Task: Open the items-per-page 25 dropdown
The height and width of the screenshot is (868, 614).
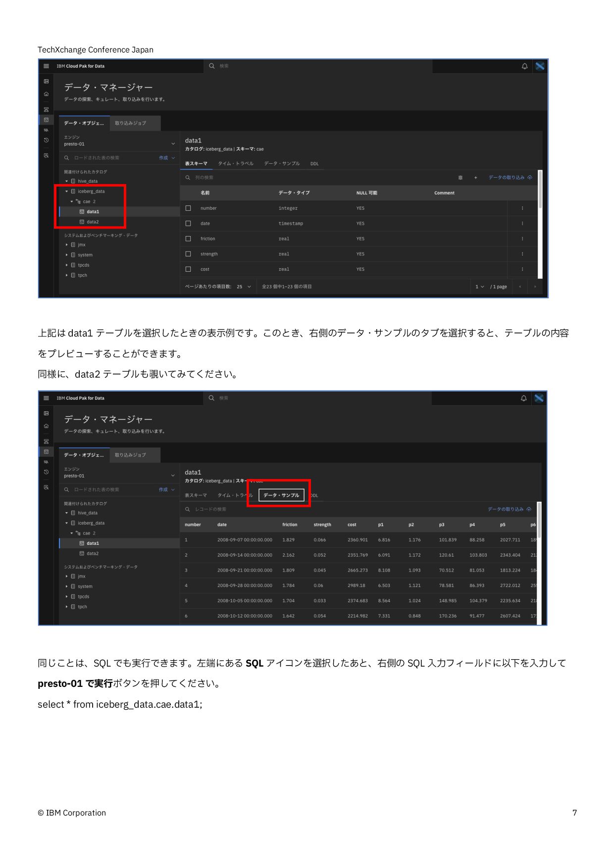Action: pyautogui.click(x=244, y=287)
